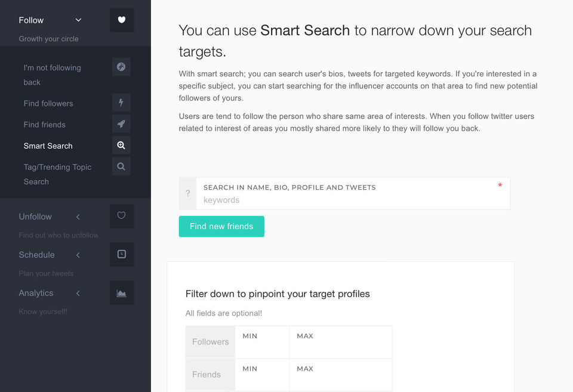573x392 pixels.
Task: Click the heart icon beside Follow
Action: pos(122,20)
